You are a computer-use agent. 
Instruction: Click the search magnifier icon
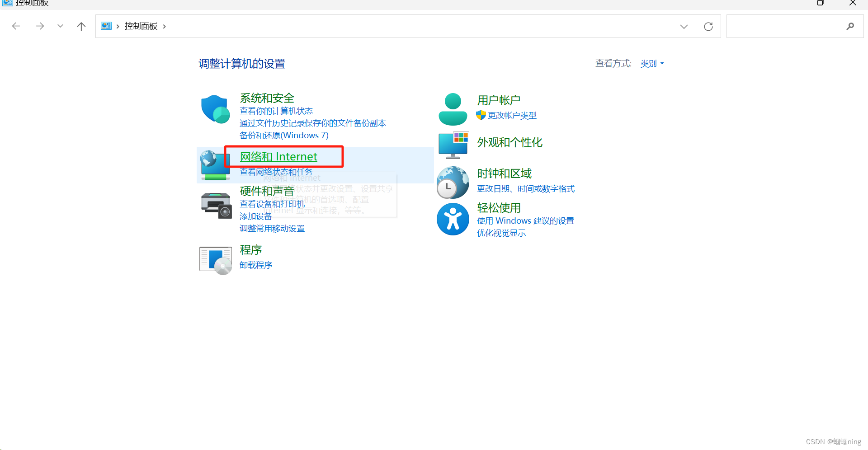coord(850,26)
